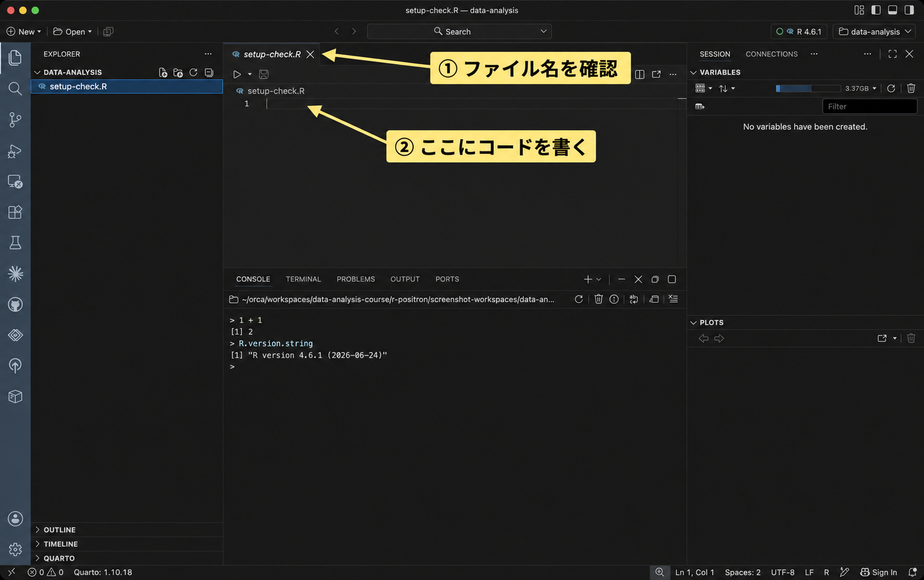Viewport: 924px width, 580px height.
Task: Click UTF-8 encoding in status bar
Action: pos(783,572)
